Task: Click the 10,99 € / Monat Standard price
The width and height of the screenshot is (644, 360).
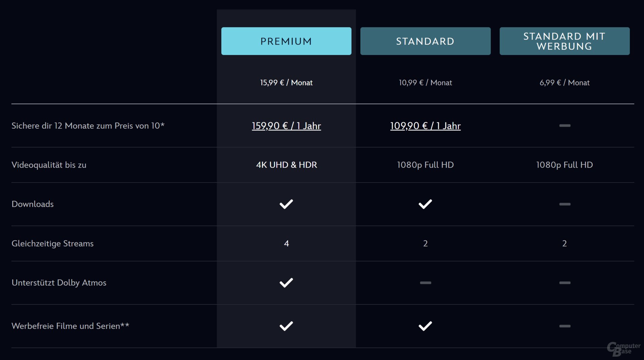Action: (425, 82)
